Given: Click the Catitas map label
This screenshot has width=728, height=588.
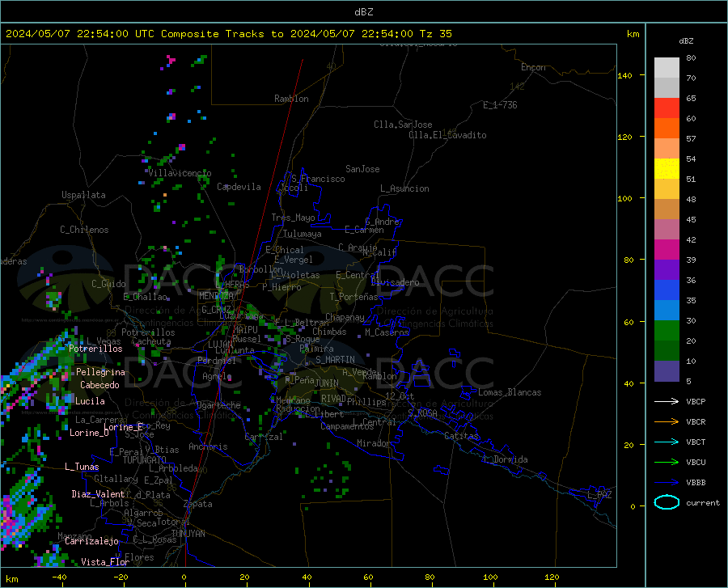Looking at the screenshot, I should point(461,436).
